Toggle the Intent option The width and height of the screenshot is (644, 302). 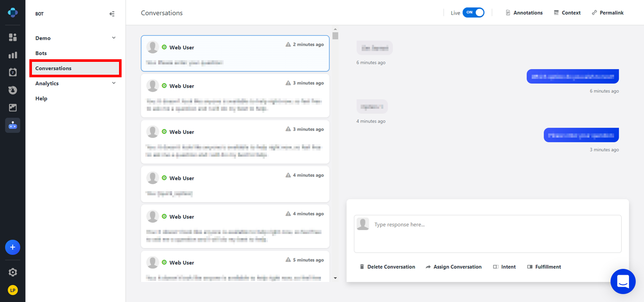(x=504, y=267)
